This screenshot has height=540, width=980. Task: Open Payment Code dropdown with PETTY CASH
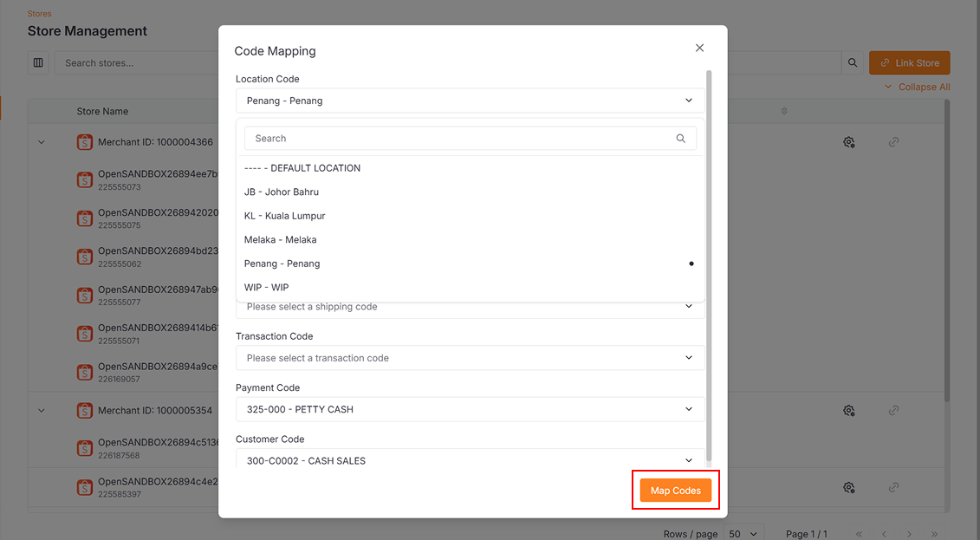(470, 409)
